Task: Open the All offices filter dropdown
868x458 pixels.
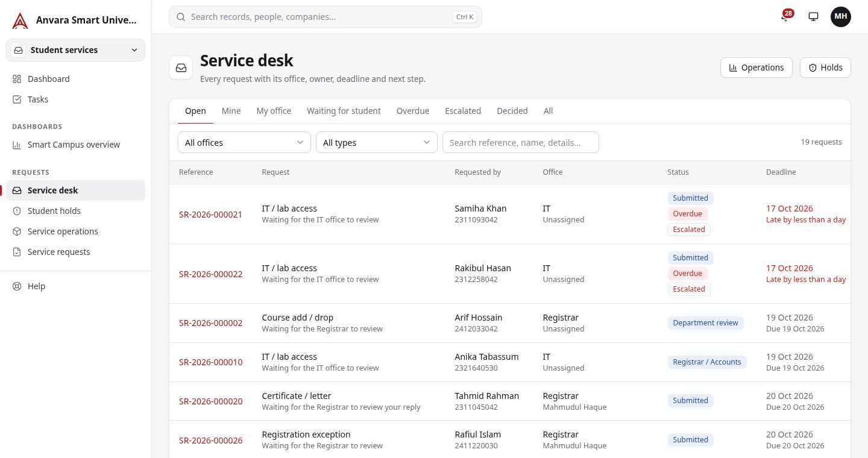Action: pos(244,142)
